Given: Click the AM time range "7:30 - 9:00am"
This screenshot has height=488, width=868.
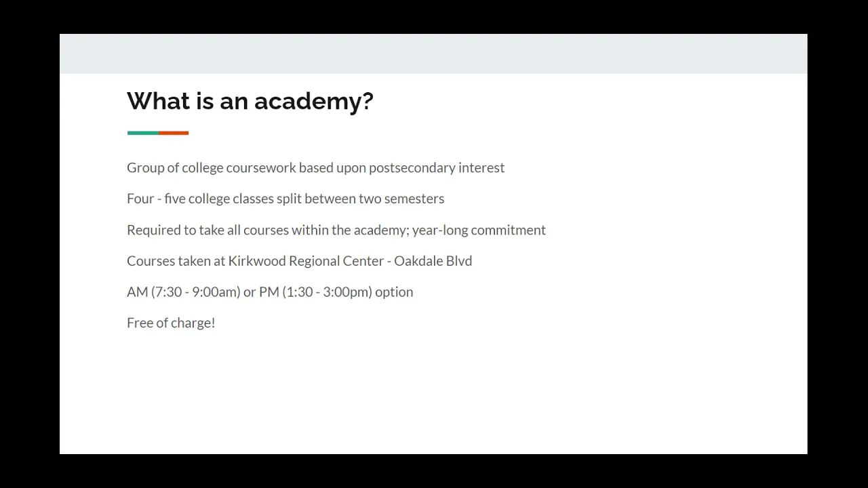Looking at the screenshot, I should coord(196,292).
